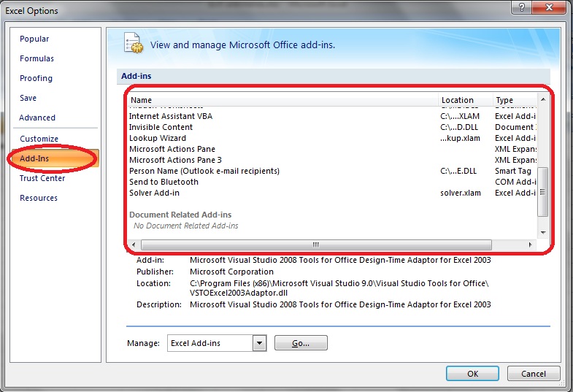Select the Add-Ins category
Image resolution: width=573 pixels, height=392 pixels.
coord(55,158)
